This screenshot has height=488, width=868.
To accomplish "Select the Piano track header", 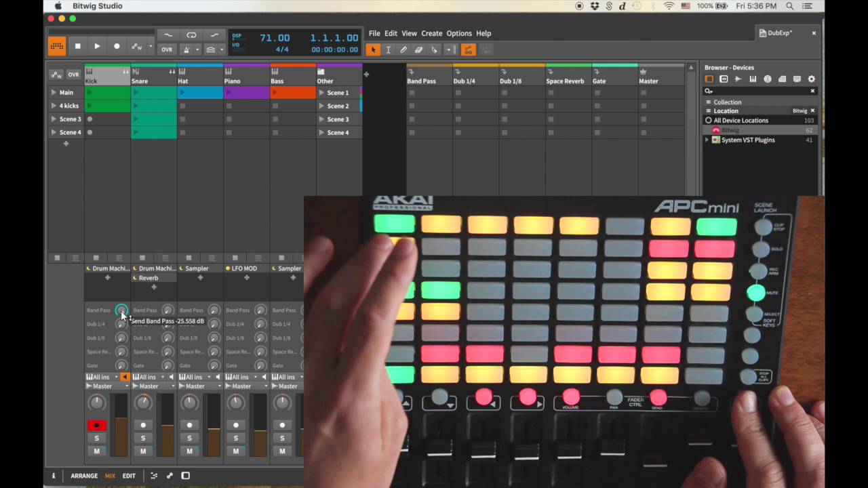I will [x=247, y=77].
